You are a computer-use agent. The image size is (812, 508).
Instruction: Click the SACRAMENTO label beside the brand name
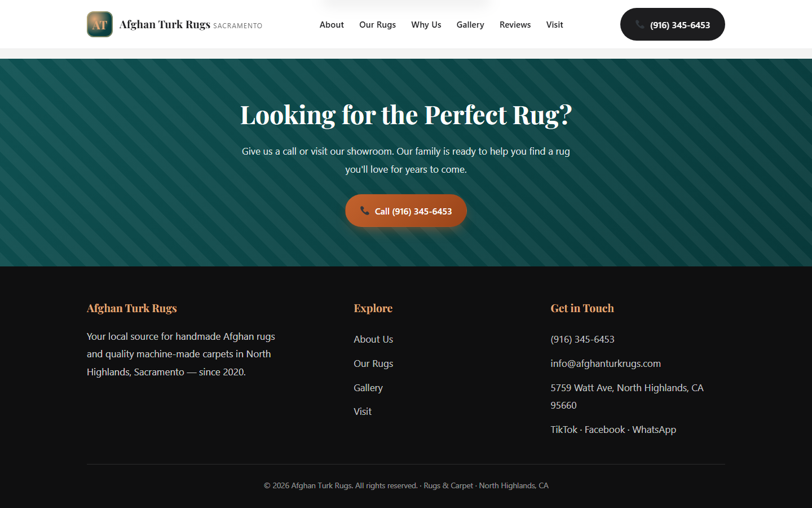[x=237, y=26]
